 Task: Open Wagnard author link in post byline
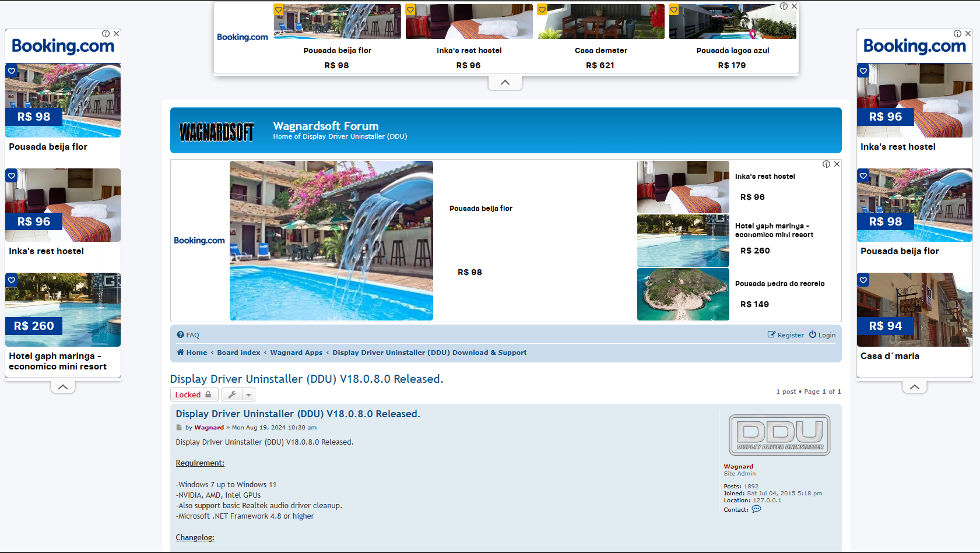209,428
